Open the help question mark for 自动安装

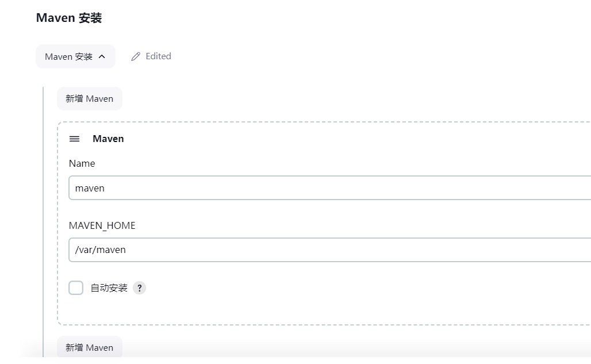[139, 288]
